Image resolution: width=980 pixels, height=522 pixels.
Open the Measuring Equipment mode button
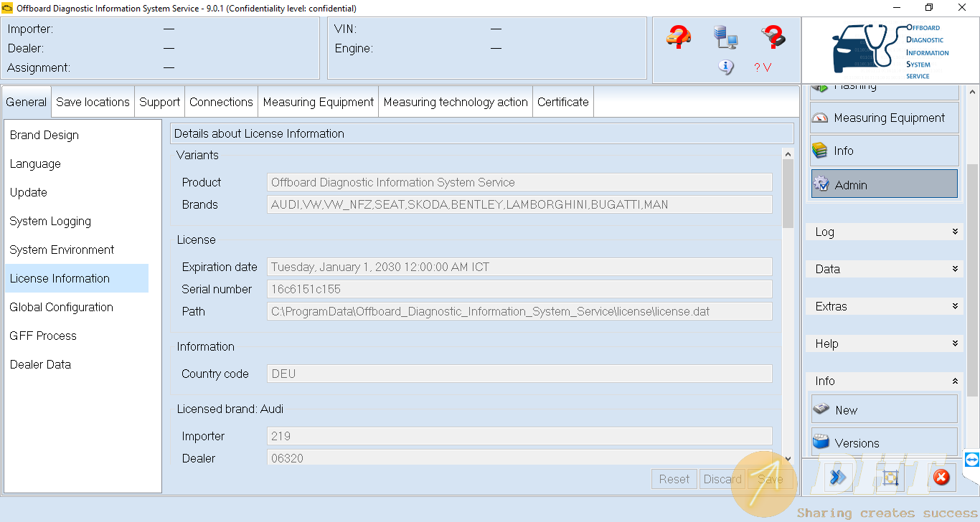pos(885,118)
